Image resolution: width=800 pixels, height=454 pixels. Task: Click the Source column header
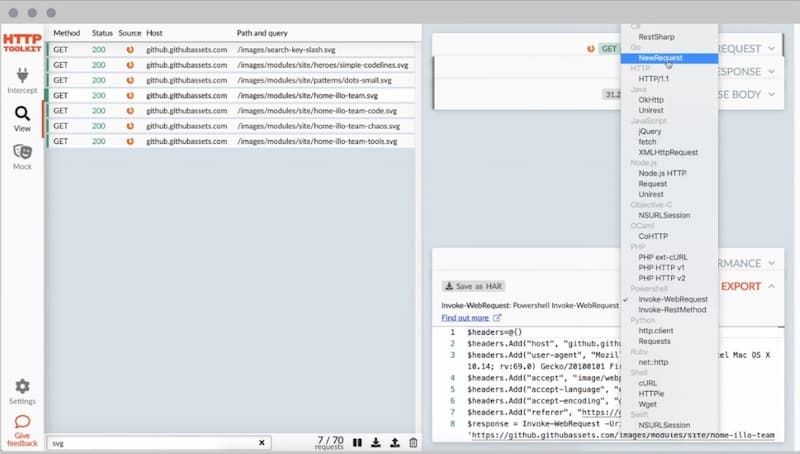[130, 33]
